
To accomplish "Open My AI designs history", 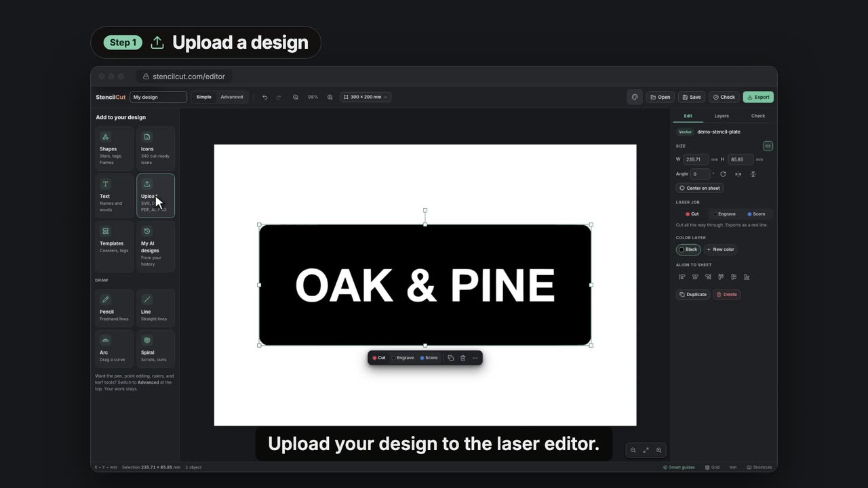I will coord(156,247).
